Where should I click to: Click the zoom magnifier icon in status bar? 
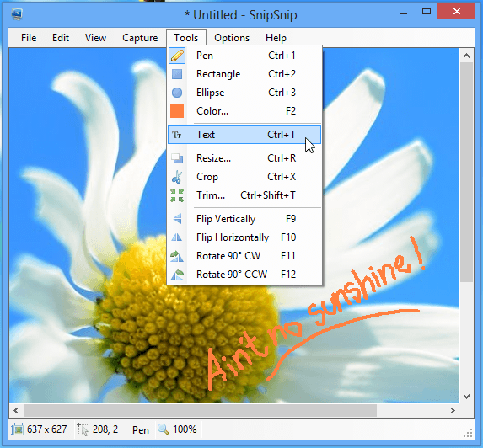click(x=164, y=429)
